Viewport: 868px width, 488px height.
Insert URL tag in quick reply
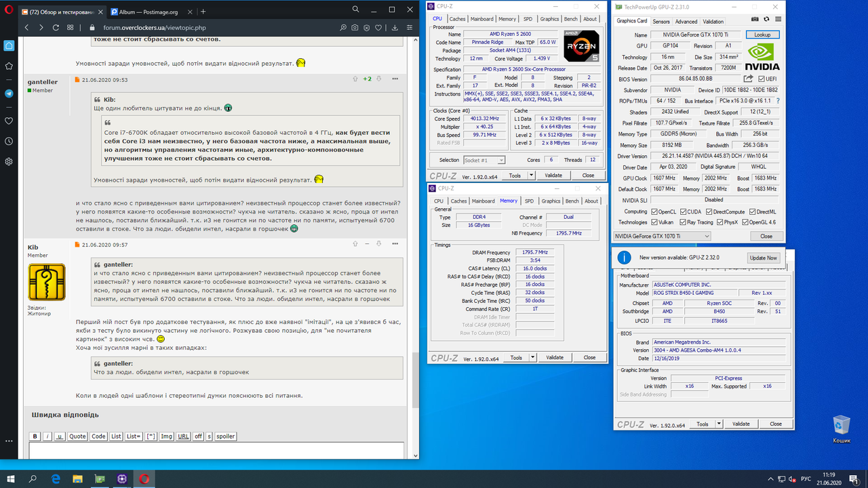pyautogui.click(x=183, y=436)
